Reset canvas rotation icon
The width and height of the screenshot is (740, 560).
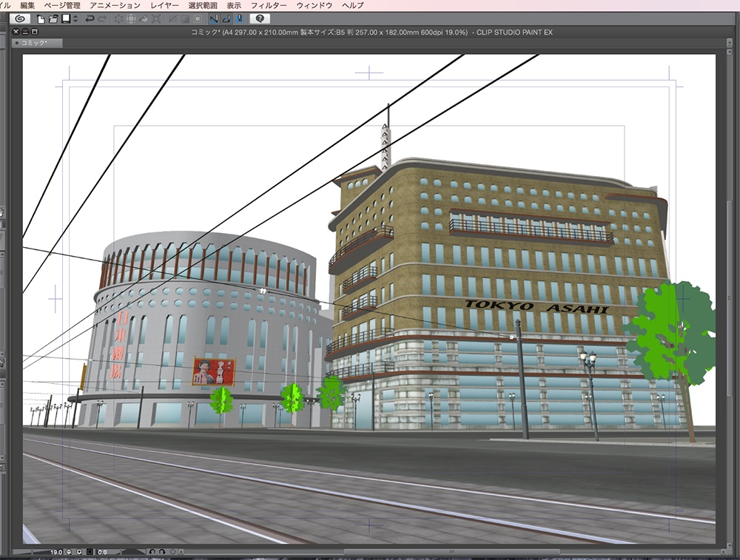(x=172, y=552)
